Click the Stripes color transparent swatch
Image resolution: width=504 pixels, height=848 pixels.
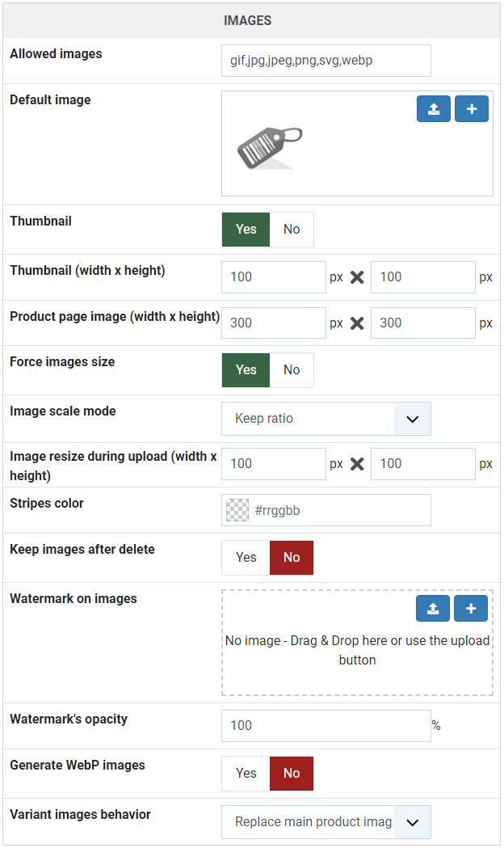tap(237, 510)
